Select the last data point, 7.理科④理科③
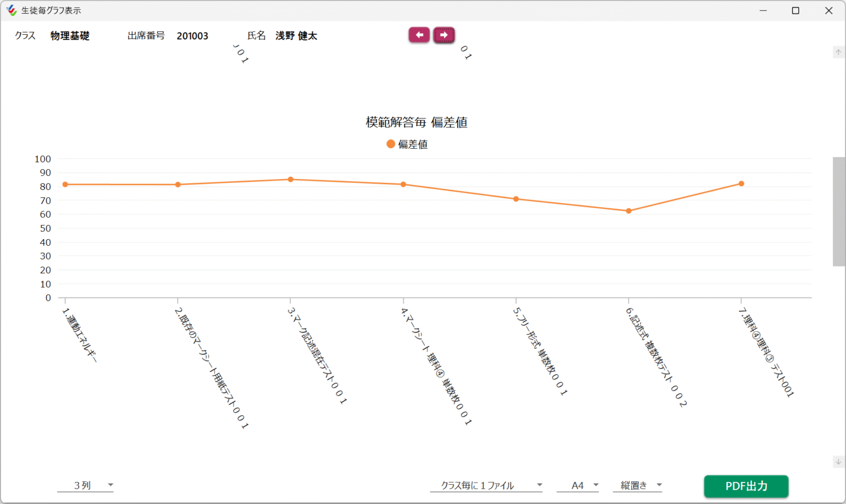Screen dimensions: 846x504 pyautogui.click(x=741, y=184)
